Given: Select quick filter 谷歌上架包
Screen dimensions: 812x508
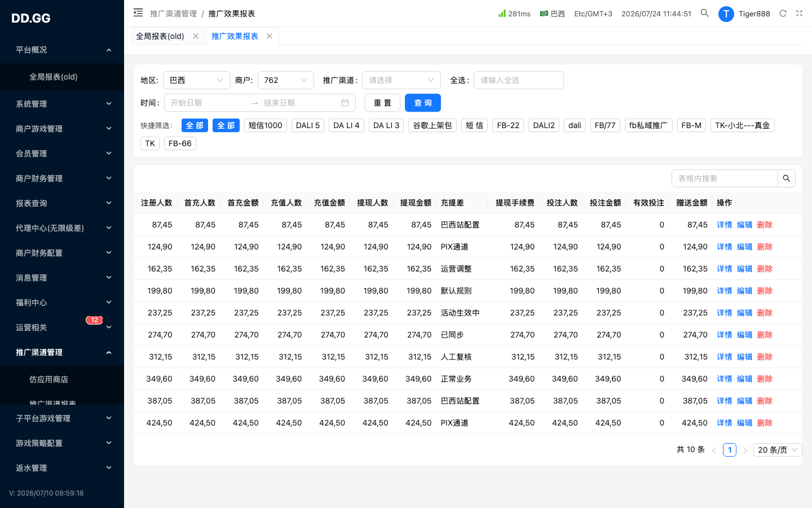Looking at the screenshot, I should click(x=433, y=125).
